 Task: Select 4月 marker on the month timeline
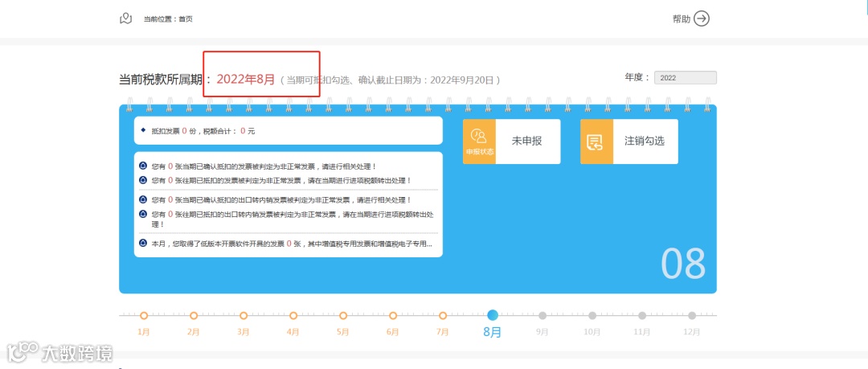click(x=293, y=316)
